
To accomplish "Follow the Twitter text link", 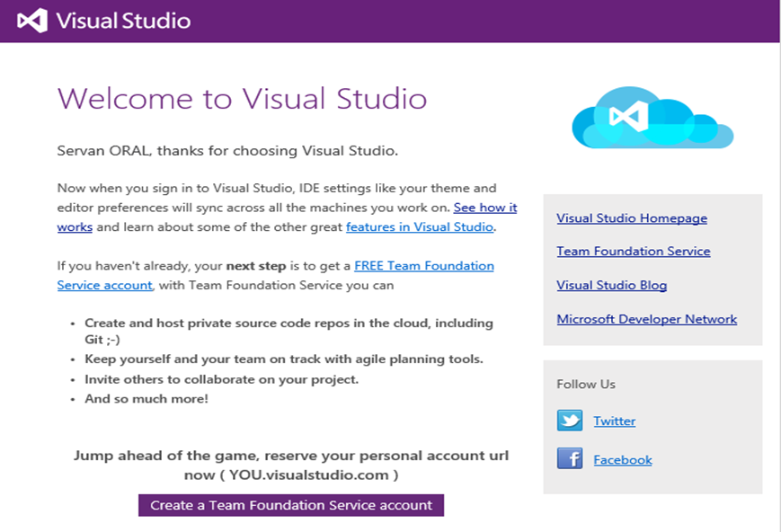I will 614,421.
